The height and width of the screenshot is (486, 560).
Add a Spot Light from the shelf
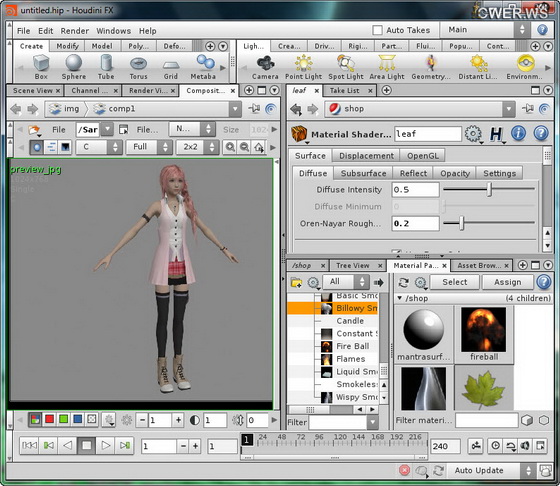coord(346,68)
